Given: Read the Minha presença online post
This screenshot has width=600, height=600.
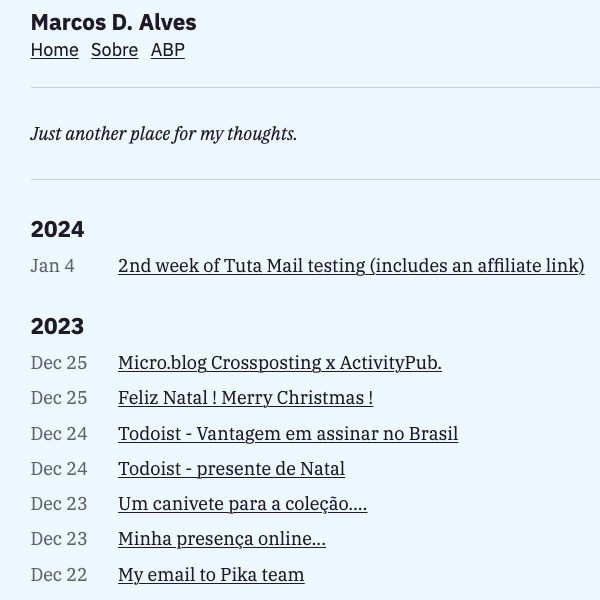Looking at the screenshot, I should tap(221, 540).
